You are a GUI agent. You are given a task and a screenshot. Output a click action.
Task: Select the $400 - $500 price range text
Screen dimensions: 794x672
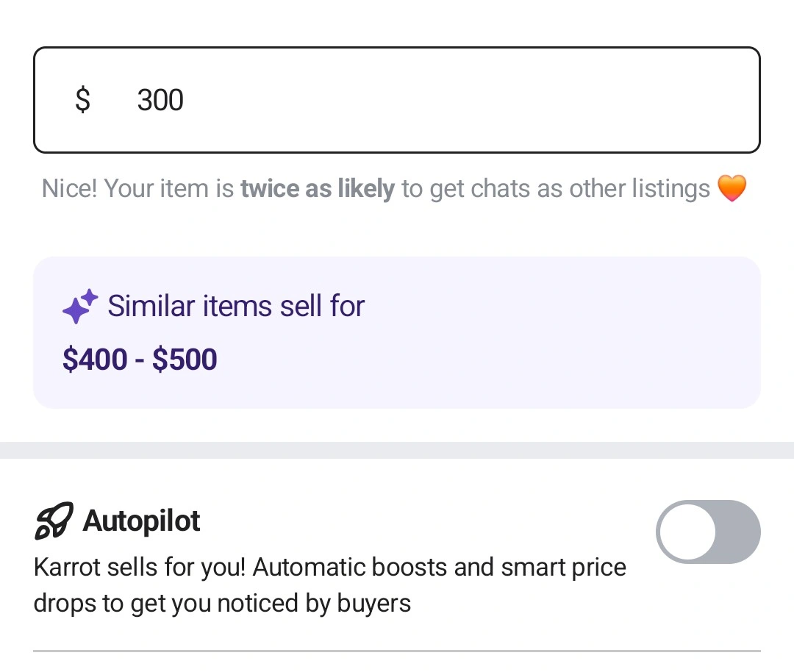pos(140,359)
